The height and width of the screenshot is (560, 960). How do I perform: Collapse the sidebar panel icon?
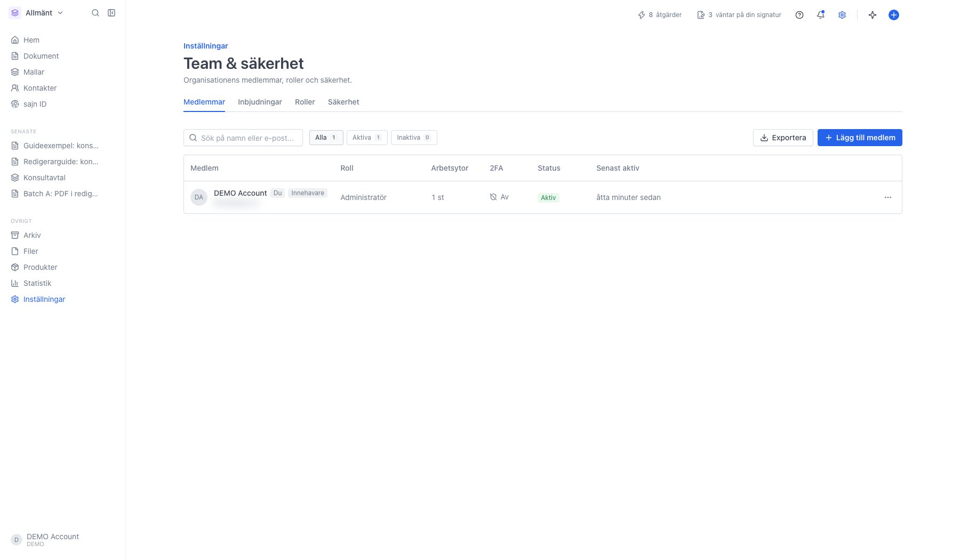(111, 13)
